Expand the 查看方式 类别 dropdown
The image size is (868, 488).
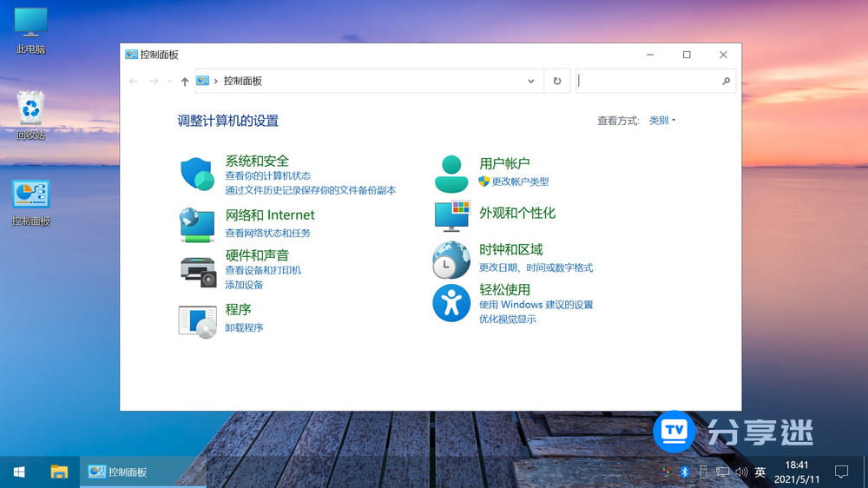point(662,121)
